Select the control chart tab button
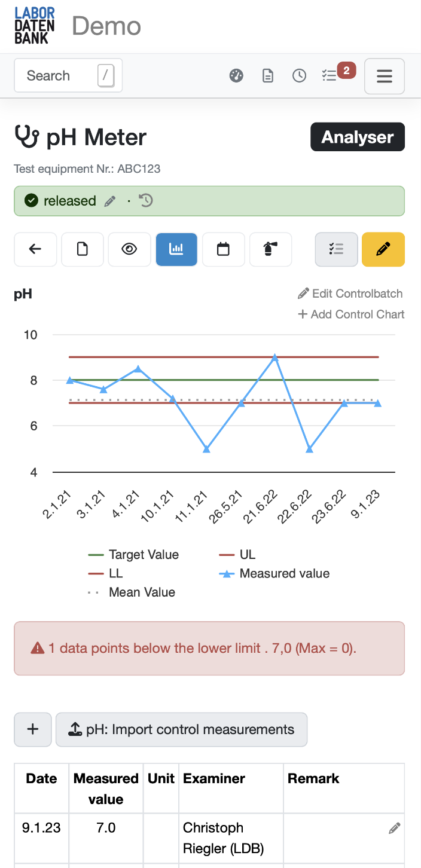421x868 pixels. pos(176,249)
